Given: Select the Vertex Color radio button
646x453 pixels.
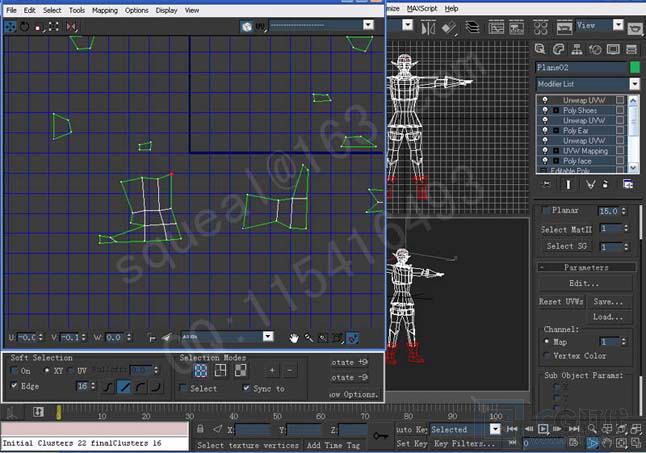Looking at the screenshot, I should 545,355.
